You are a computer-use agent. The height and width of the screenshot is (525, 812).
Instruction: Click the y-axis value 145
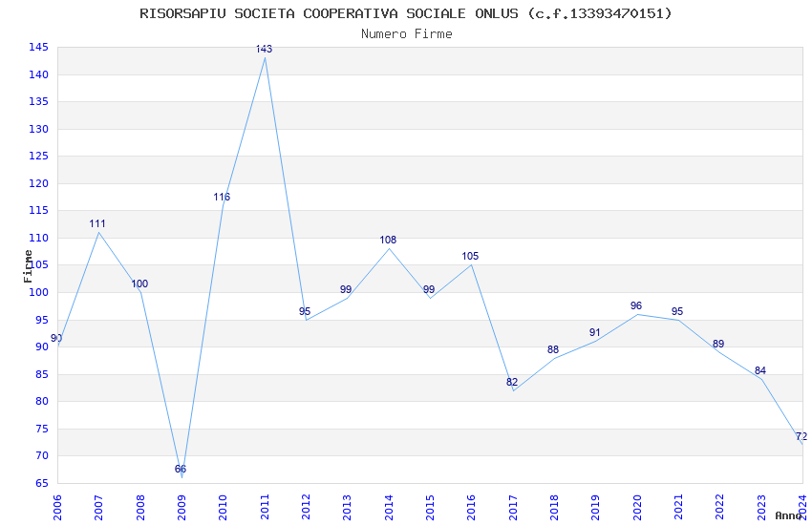[x=39, y=48]
